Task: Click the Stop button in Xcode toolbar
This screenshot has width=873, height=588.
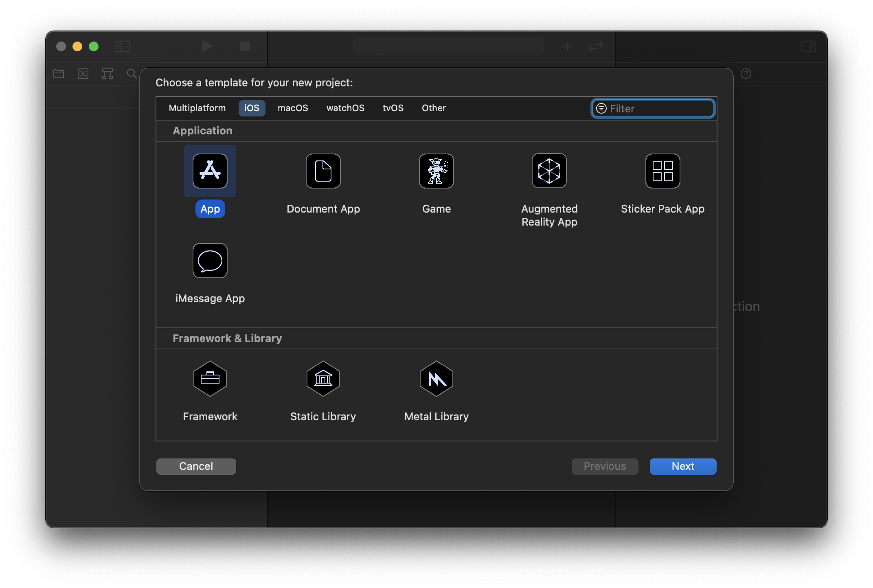Action: tap(245, 46)
